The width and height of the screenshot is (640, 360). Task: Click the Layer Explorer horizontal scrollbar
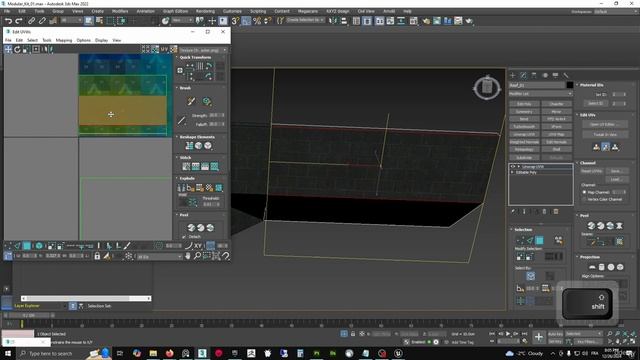pos(86,298)
